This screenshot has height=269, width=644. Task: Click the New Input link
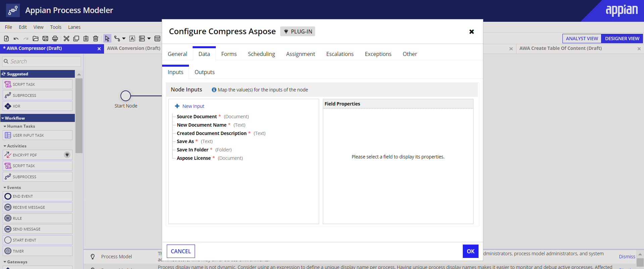pos(193,106)
